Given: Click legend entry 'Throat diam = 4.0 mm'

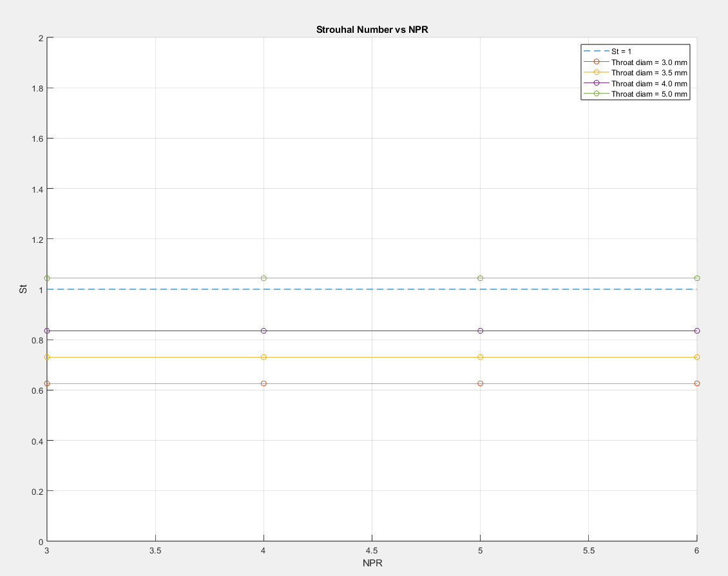Looking at the screenshot, I should tap(649, 84).
